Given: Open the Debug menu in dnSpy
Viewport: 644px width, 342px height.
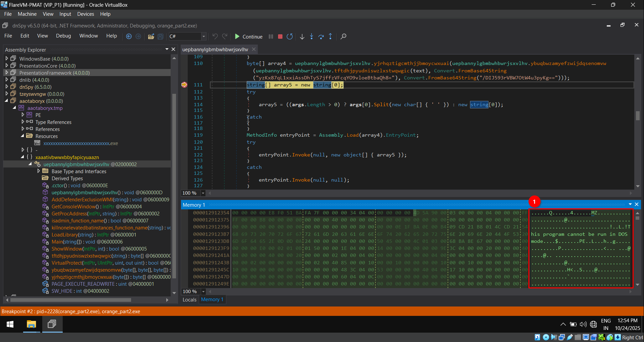Looking at the screenshot, I should pyautogui.click(x=63, y=36).
